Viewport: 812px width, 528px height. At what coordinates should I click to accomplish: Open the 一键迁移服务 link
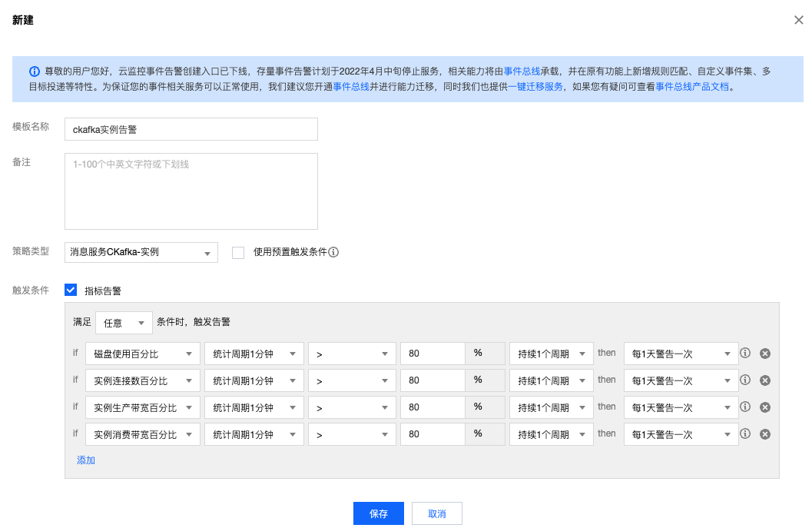[x=535, y=87]
